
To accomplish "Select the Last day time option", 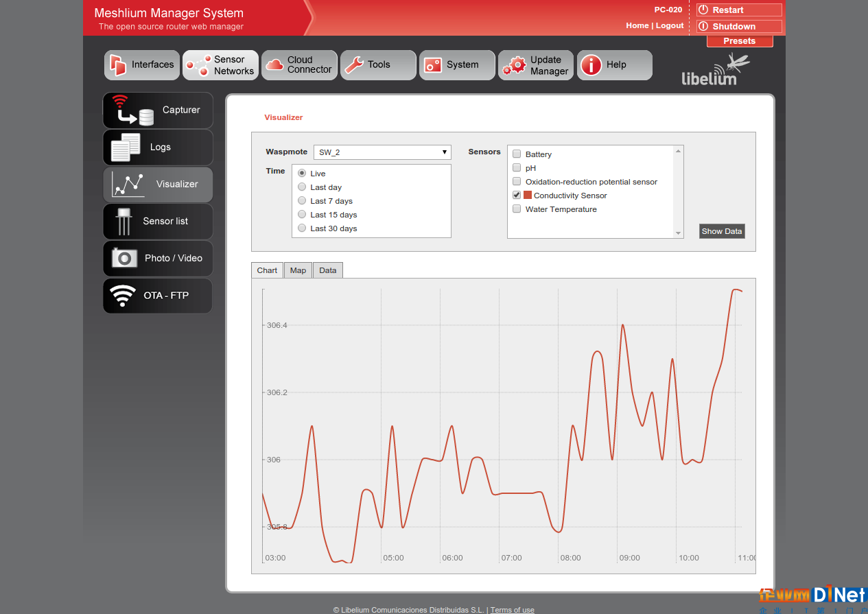I will click(x=302, y=187).
